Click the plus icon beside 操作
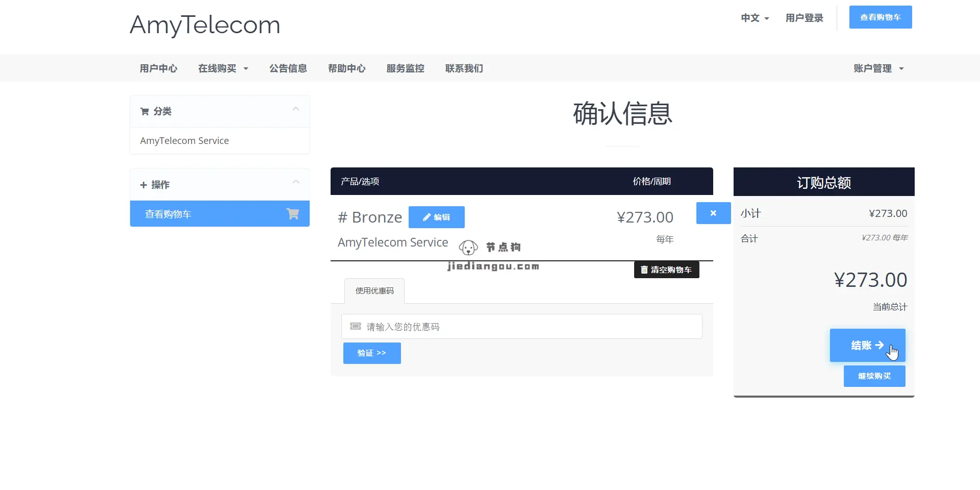This screenshot has height=490, width=980. 143,185
